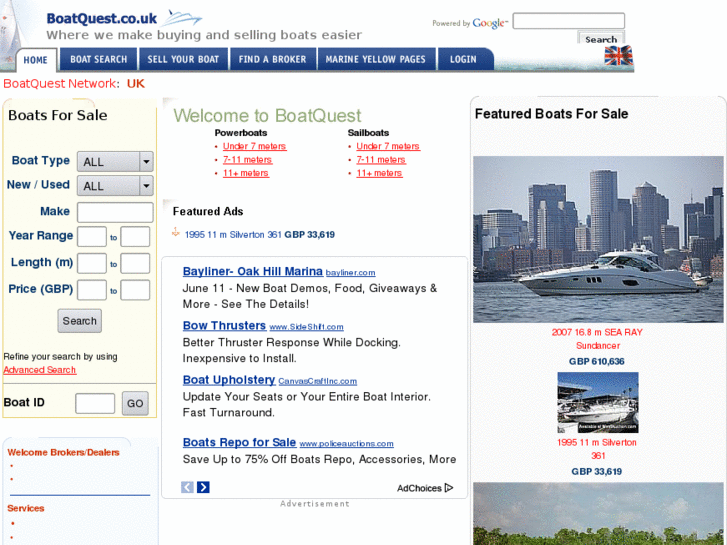The width and height of the screenshot is (727, 545).
Task: Click the Year Range start field
Action: (92, 237)
